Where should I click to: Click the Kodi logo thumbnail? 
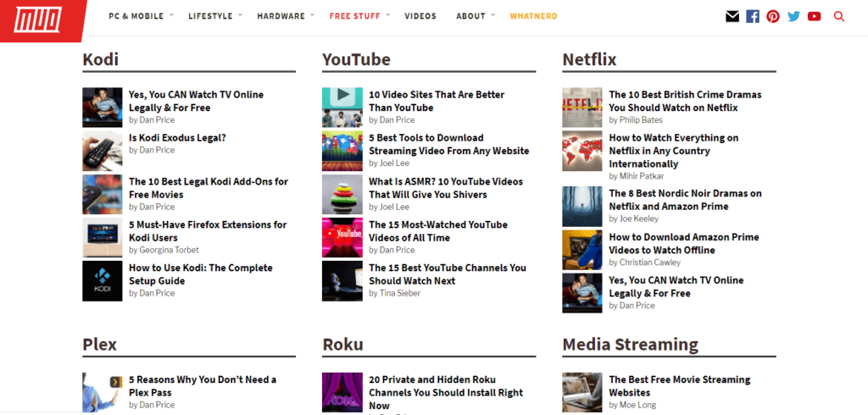coord(103,281)
